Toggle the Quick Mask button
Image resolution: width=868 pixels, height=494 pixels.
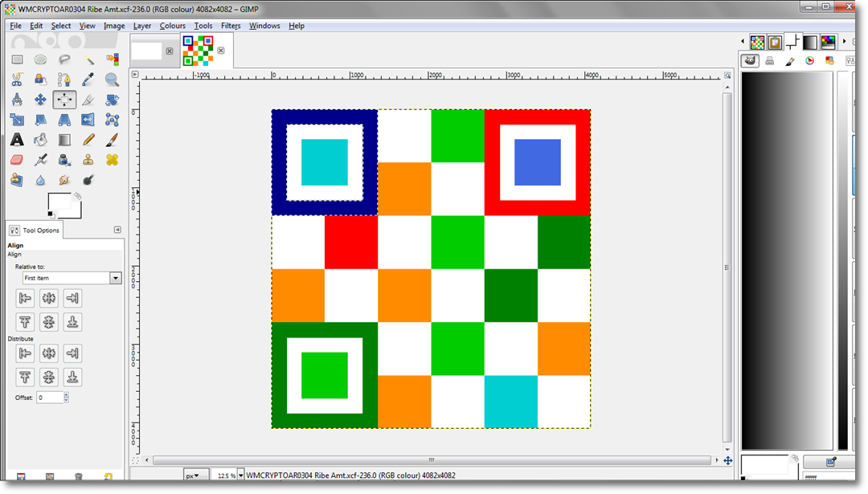[x=135, y=459]
